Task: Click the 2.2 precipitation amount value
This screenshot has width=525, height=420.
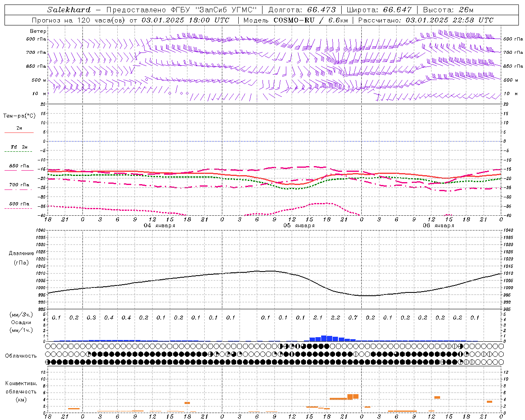Action: click(x=336, y=317)
